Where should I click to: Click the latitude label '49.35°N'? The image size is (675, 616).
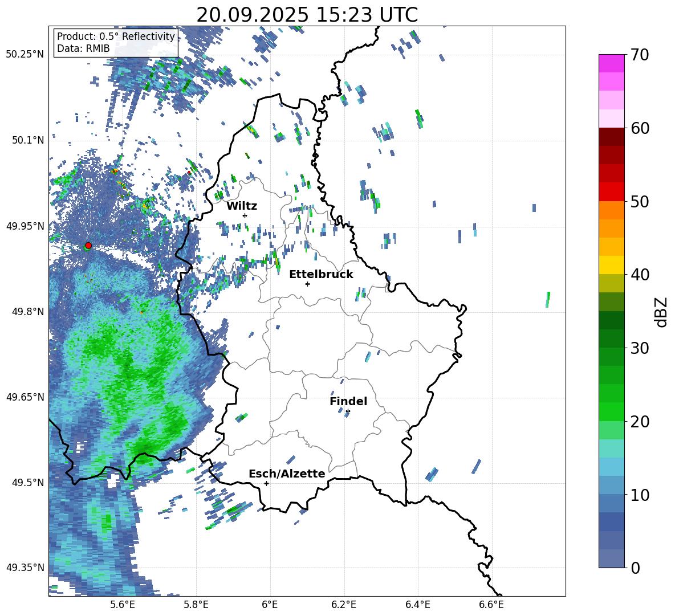click(x=25, y=568)
